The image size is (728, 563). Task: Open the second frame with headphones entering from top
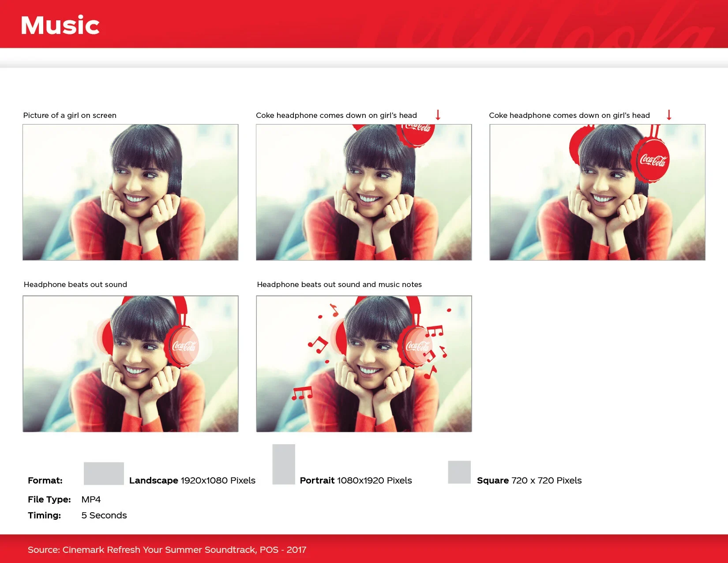364,192
